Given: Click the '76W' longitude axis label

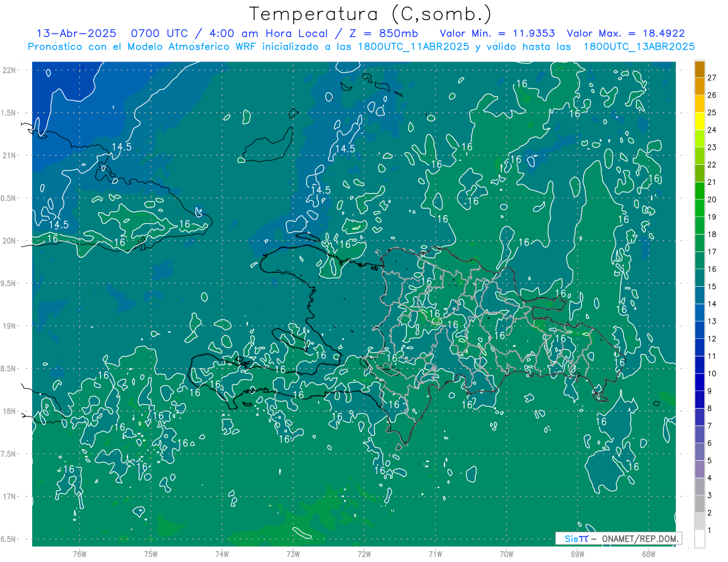Looking at the screenshot, I should tap(79, 554).
